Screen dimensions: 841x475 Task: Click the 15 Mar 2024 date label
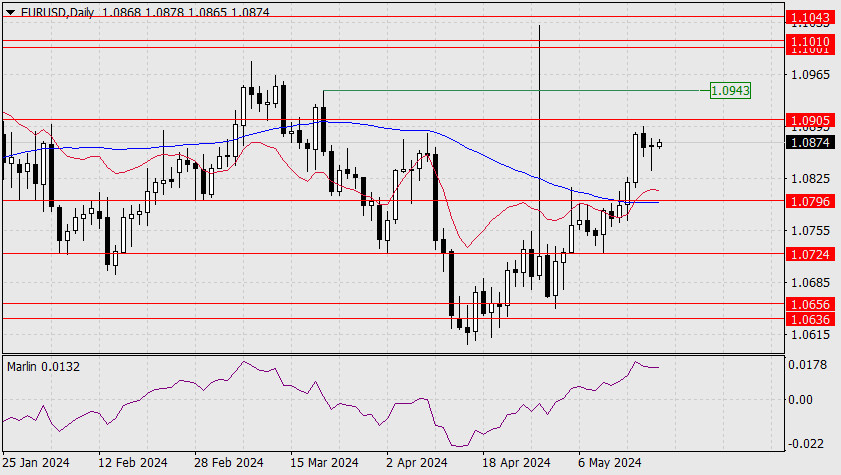[x=324, y=463]
